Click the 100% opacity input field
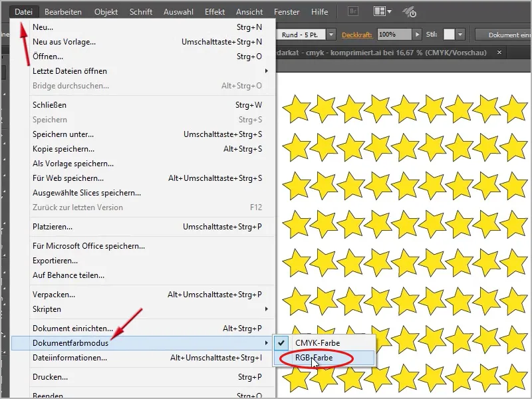The image size is (532, 399). point(394,35)
